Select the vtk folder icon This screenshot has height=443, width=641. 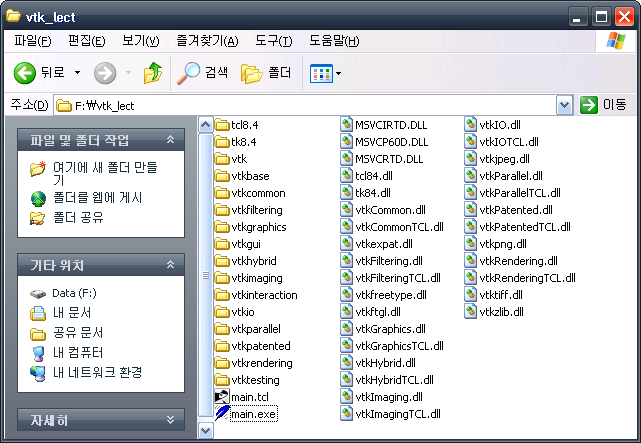click(x=222, y=159)
